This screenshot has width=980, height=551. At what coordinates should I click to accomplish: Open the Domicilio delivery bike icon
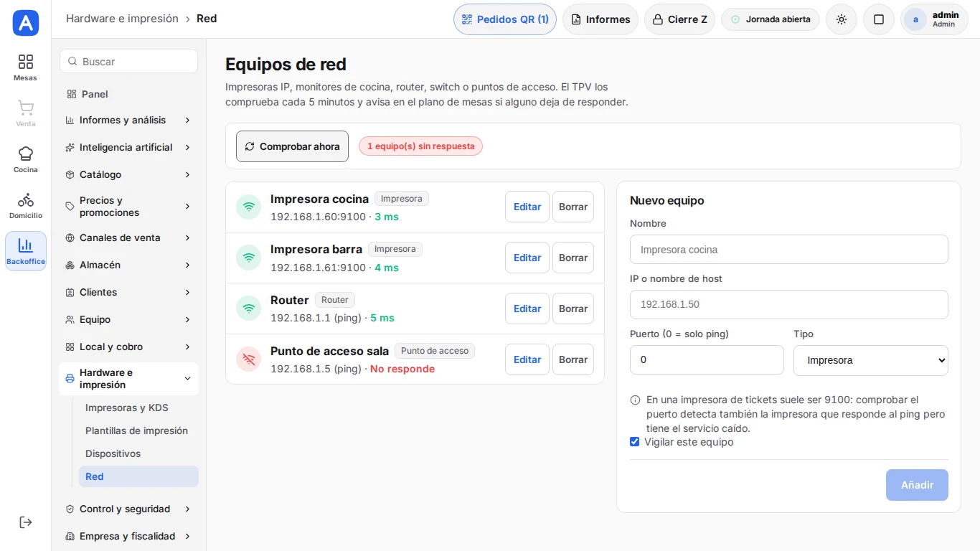tap(25, 205)
